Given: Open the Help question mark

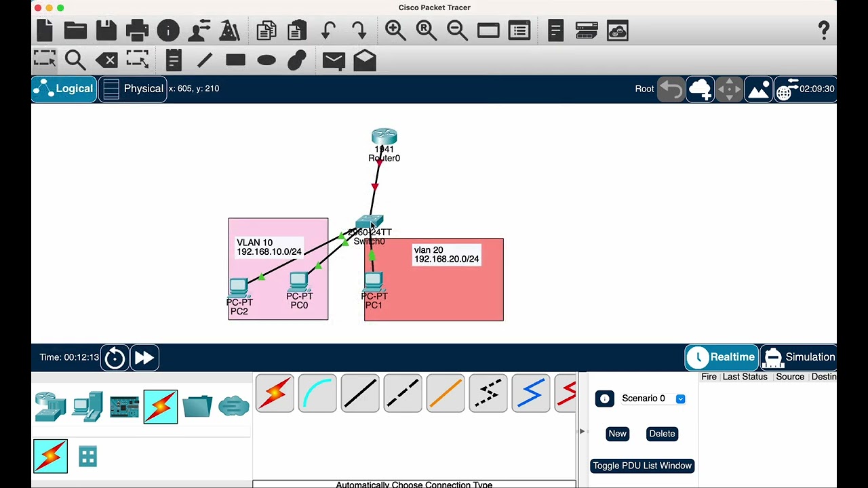Looking at the screenshot, I should tap(824, 30).
